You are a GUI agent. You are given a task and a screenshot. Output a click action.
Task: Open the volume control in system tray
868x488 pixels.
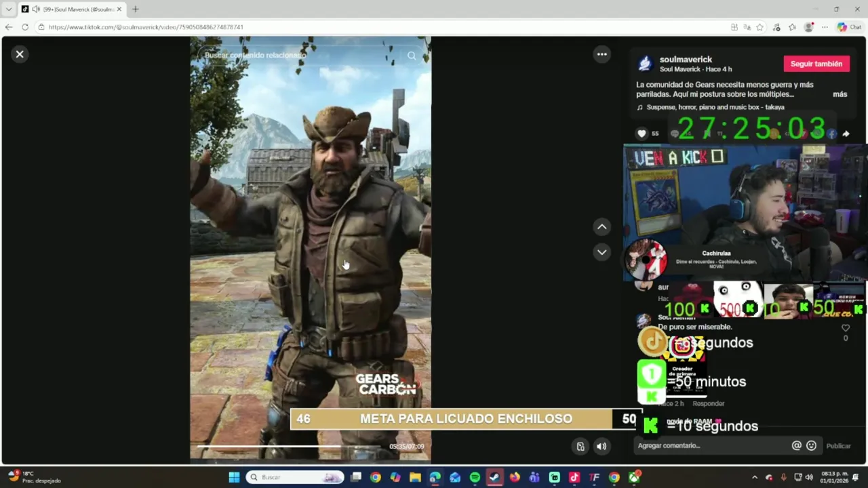click(808, 477)
